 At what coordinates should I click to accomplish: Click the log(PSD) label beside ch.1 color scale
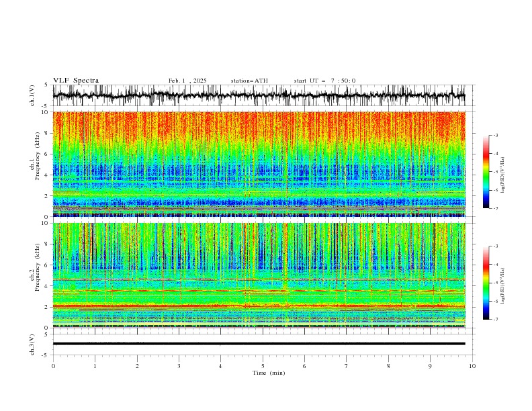[503, 175]
